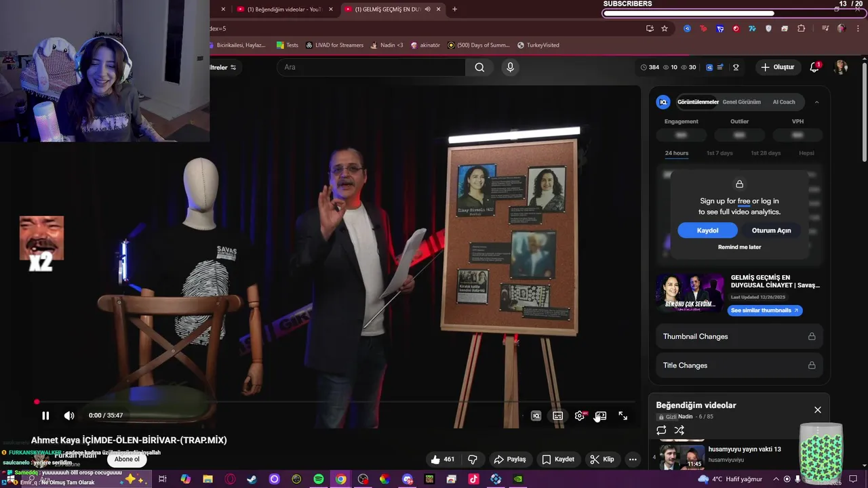Open the browser three-dot menu
This screenshot has height=488, width=868.
click(x=859, y=28)
